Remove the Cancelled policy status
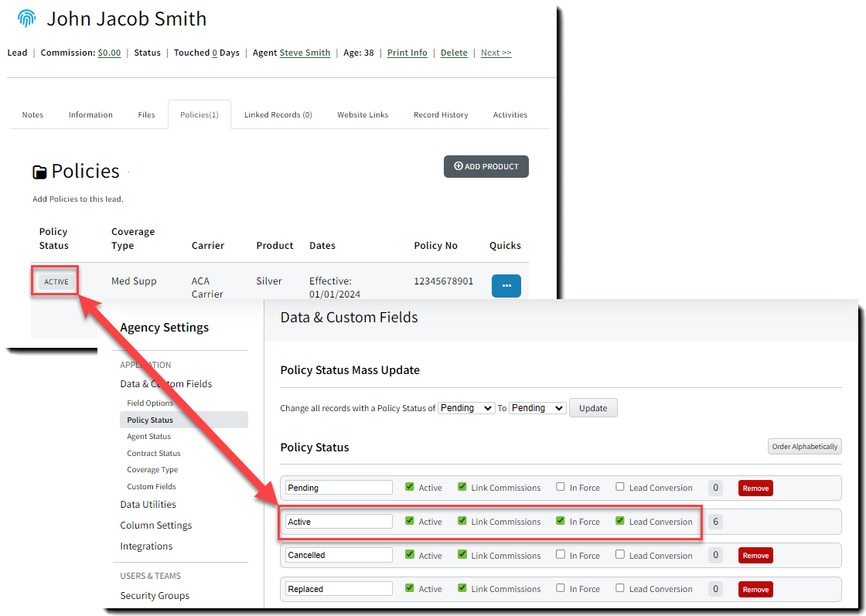Screen dimensions: 866x616 [755, 555]
